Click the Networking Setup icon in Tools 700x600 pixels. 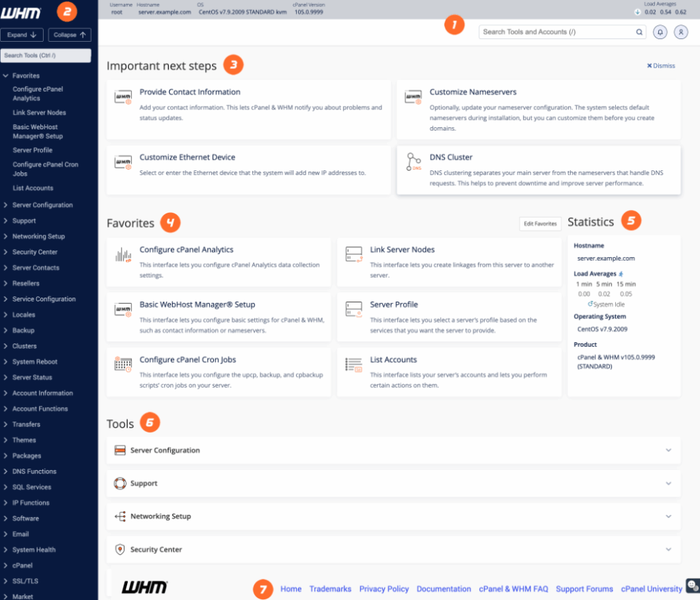point(120,517)
